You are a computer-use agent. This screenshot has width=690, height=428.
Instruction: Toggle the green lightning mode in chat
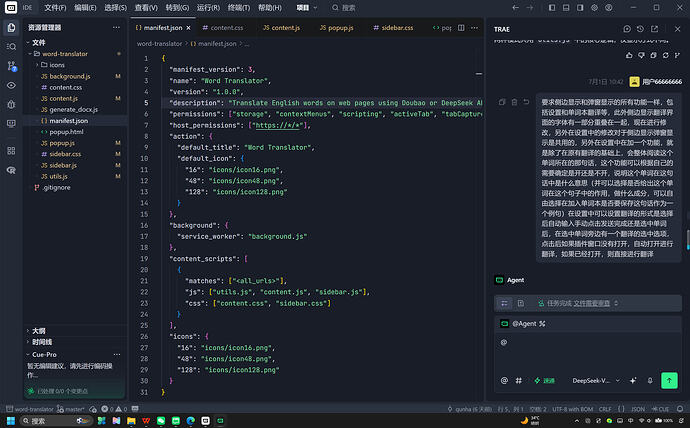point(544,380)
